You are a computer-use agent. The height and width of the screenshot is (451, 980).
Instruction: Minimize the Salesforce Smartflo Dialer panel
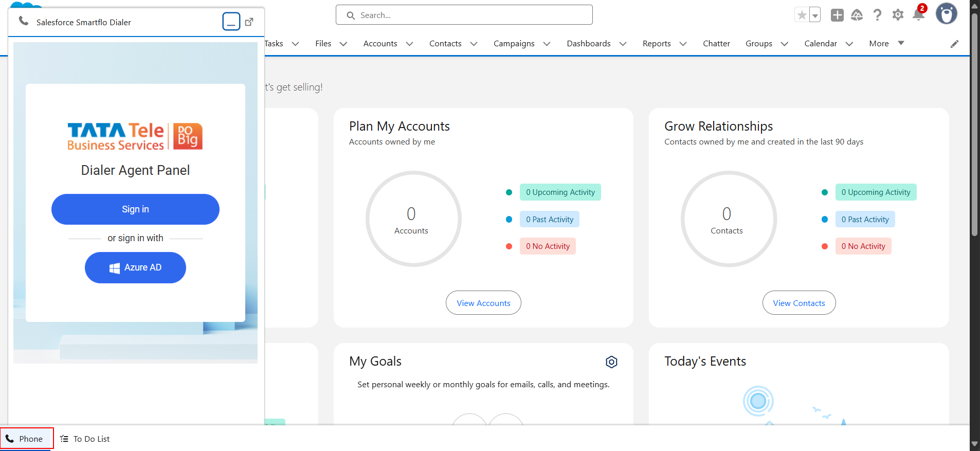(x=231, y=22)
